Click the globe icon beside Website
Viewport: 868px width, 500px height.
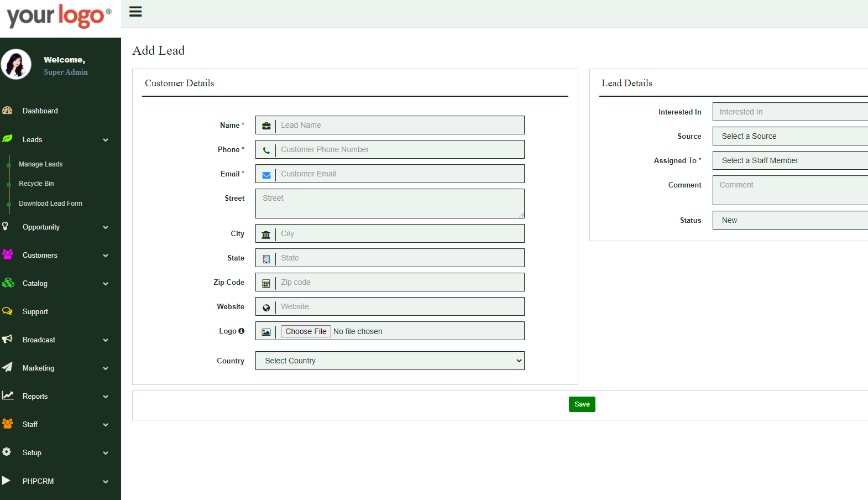tap(266, 308)
